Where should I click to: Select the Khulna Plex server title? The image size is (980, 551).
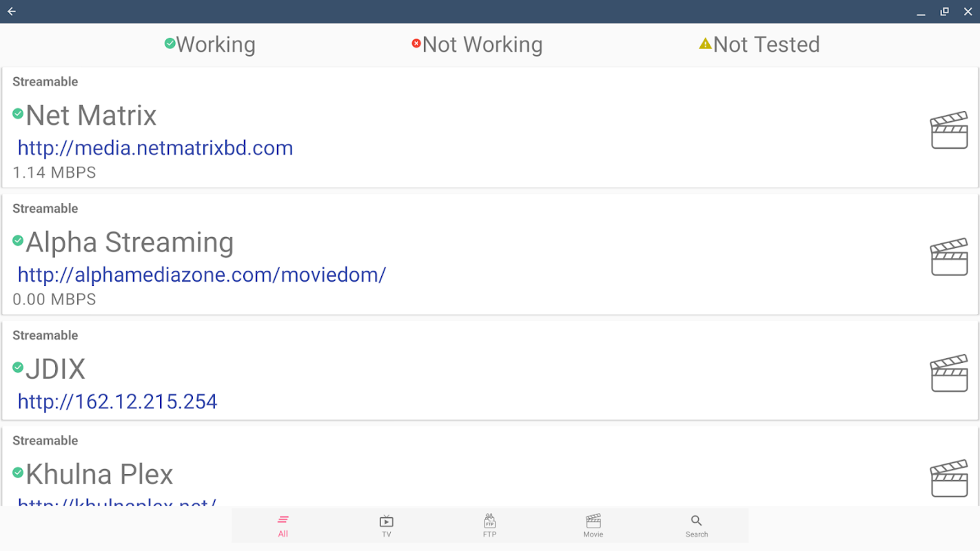coord(99,475)
